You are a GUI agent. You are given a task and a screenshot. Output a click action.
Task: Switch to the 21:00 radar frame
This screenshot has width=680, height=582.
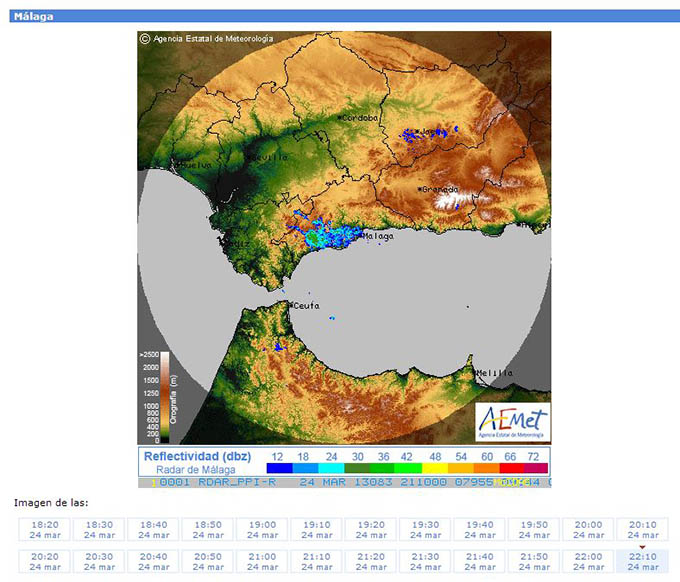(x=260, y=561)
